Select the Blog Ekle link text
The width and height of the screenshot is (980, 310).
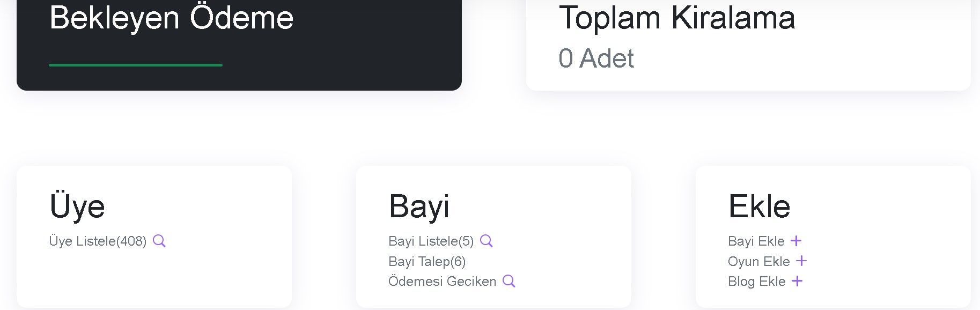point(757,281)
